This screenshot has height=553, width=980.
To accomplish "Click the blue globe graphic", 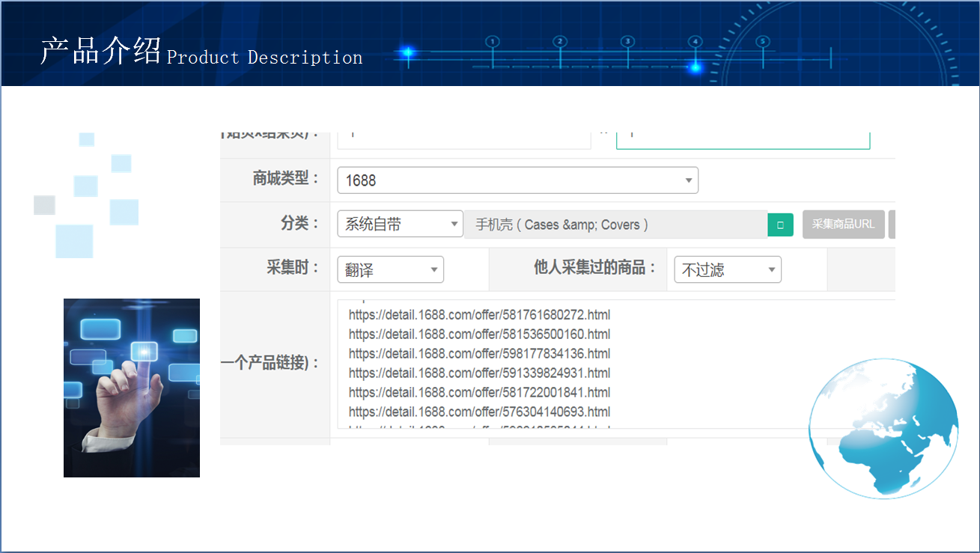I will pyautogui.click(x=883, y=427).
